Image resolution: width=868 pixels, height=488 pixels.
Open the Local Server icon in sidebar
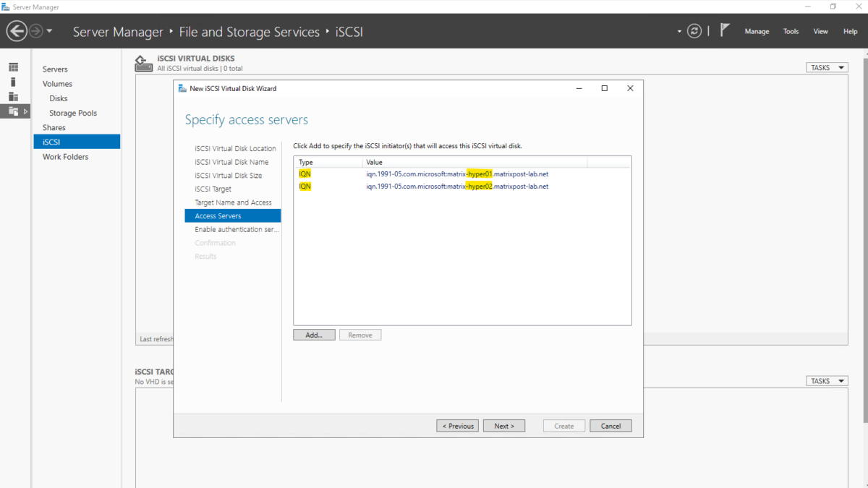13,82
